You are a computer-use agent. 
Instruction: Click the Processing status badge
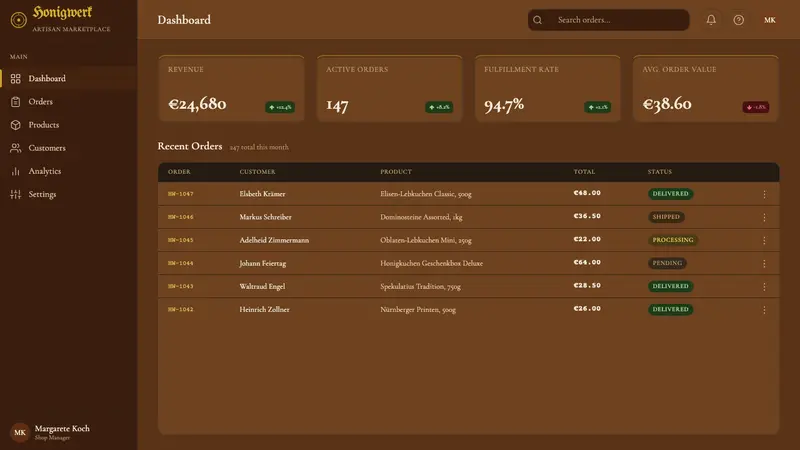[673, 240]
